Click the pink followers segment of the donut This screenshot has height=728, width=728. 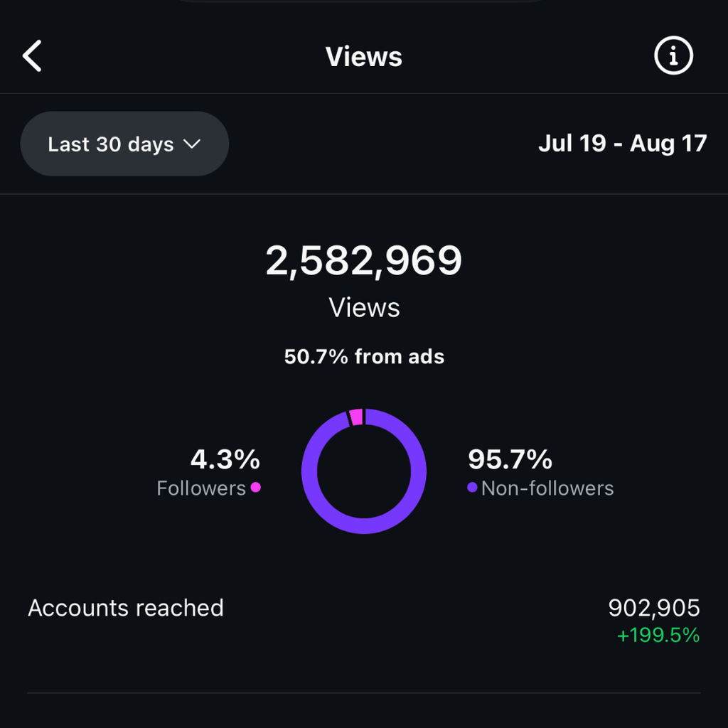[x=356, y=417]
